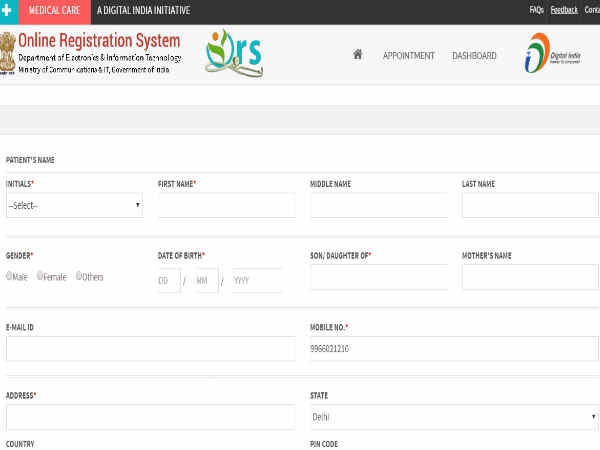The width and height of the screenshot is (600, 450).
Task: Click the national emblem of India logo
Action: 8,53
